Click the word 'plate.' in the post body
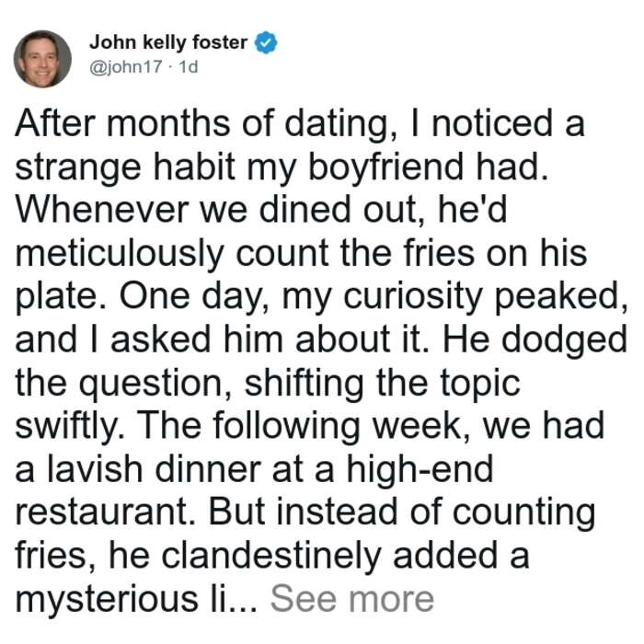 (63, 297)
